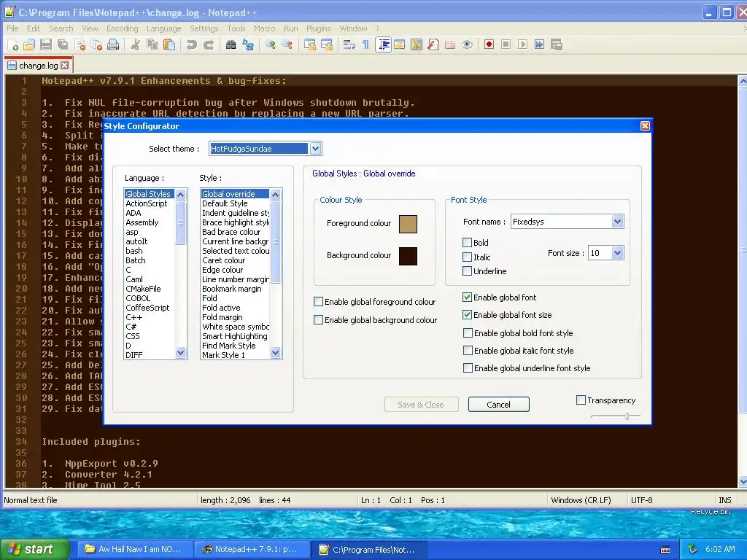The width and height of the screenshot is (747, 560).
Task: Click the Playback macro icon
Action: [x=522, y=44]
